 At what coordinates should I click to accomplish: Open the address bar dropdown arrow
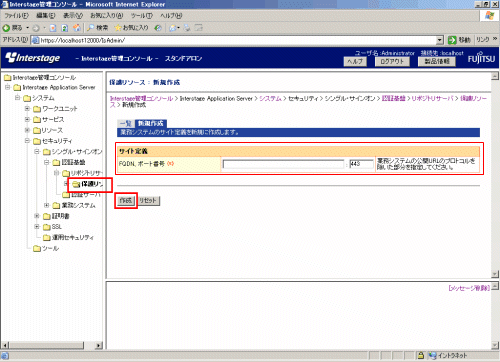point(440,40)
